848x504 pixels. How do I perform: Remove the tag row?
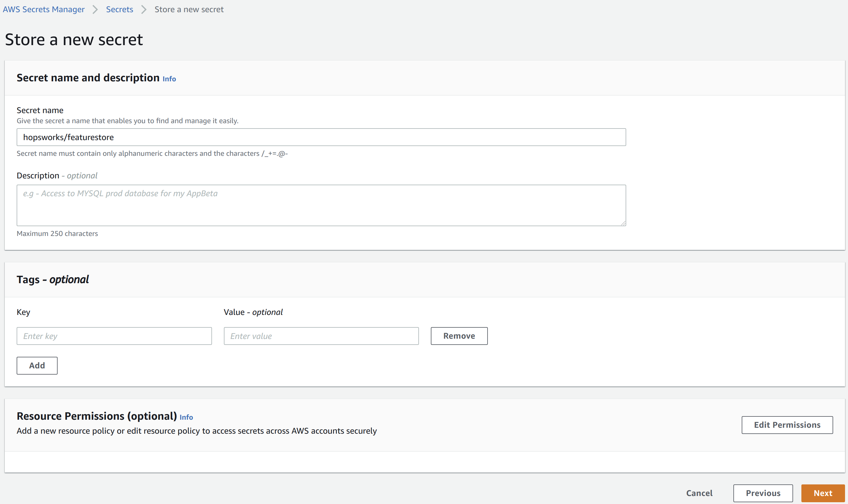click(x=459, y=336)
